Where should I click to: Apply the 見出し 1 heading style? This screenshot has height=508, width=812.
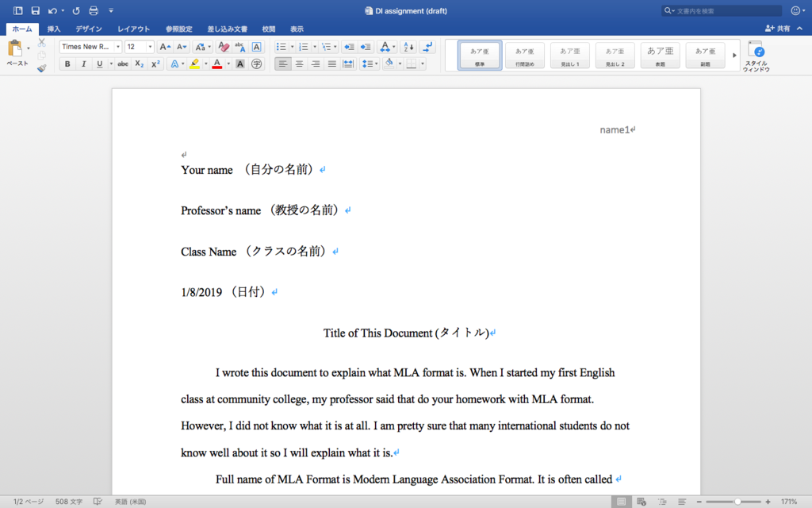(570, 55)
